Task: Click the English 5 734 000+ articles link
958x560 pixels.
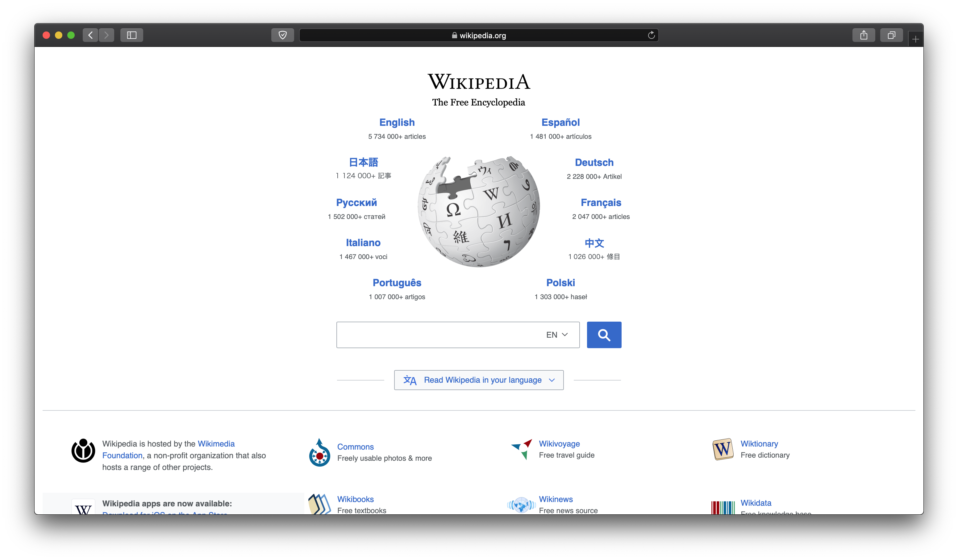Action: click(396, 127)
